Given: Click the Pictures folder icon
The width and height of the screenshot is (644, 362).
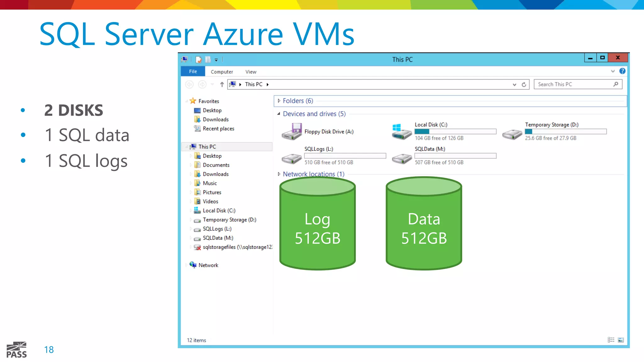Looking at the screenshot, I should 197,192.
